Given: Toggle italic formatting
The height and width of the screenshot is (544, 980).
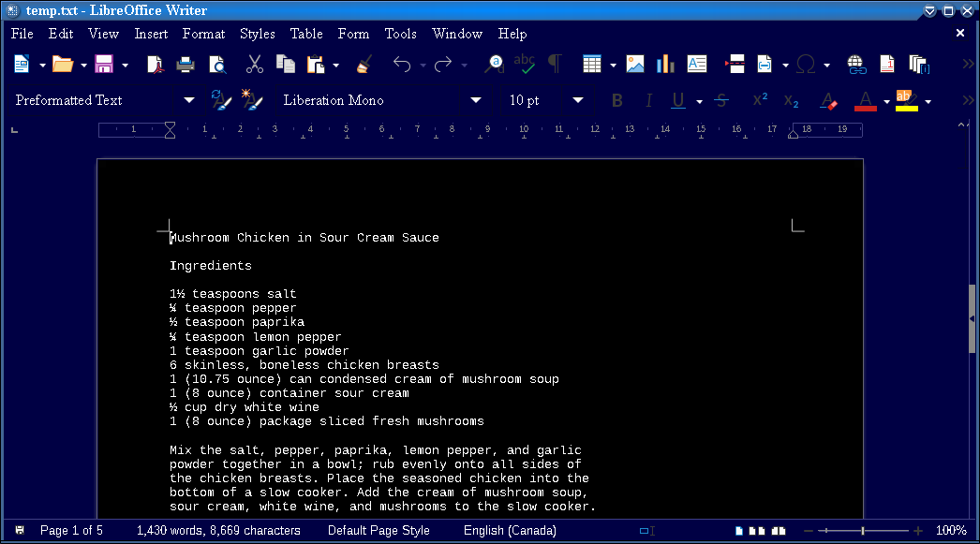Looking at the screenshot, I should 648,100.
